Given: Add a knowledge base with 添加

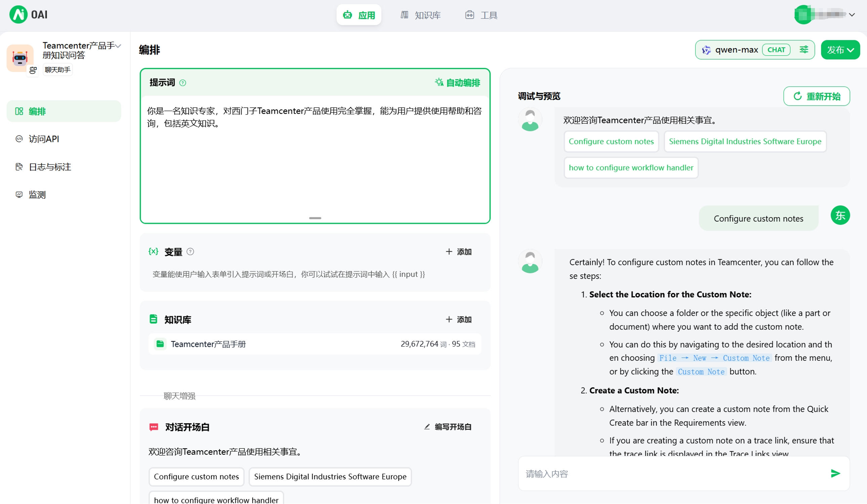Looking at the screenshot, I should (459, 320).
